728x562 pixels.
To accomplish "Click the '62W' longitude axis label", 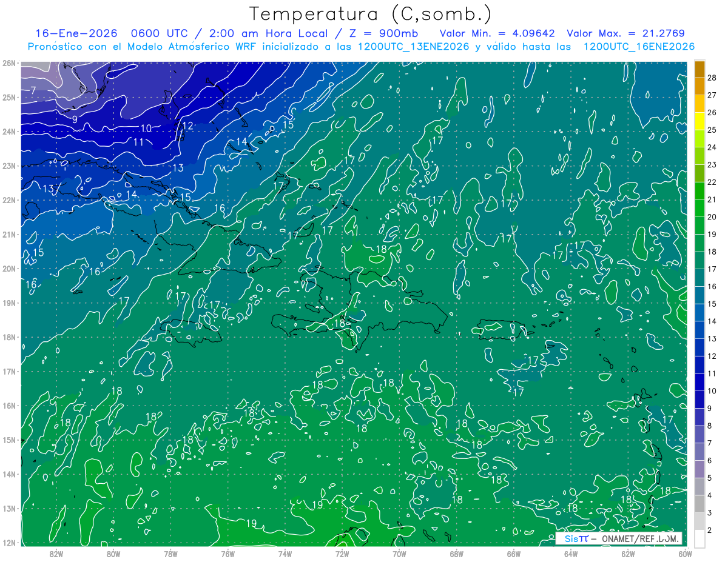I will (x=628, y=554).
